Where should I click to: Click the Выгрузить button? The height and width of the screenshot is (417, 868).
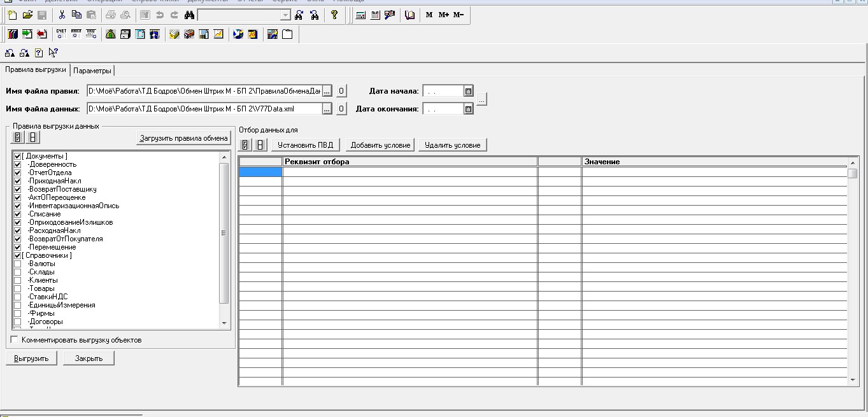32,358
